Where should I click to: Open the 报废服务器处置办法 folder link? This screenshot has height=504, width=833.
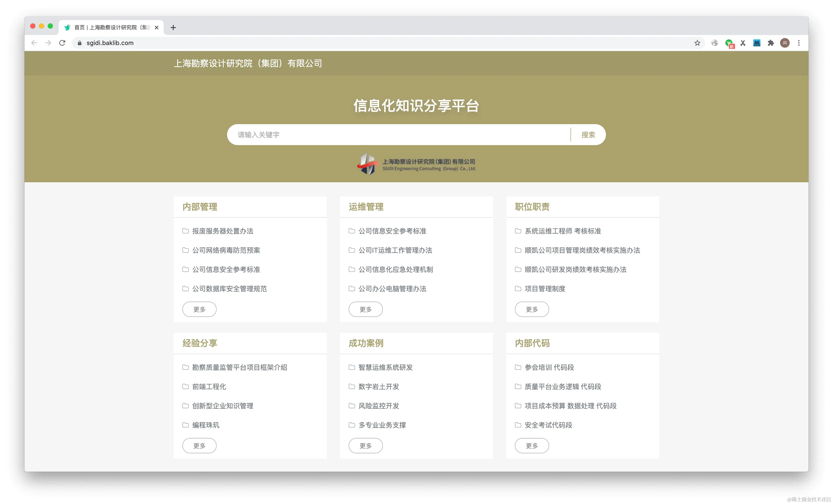tap(223, 231)
